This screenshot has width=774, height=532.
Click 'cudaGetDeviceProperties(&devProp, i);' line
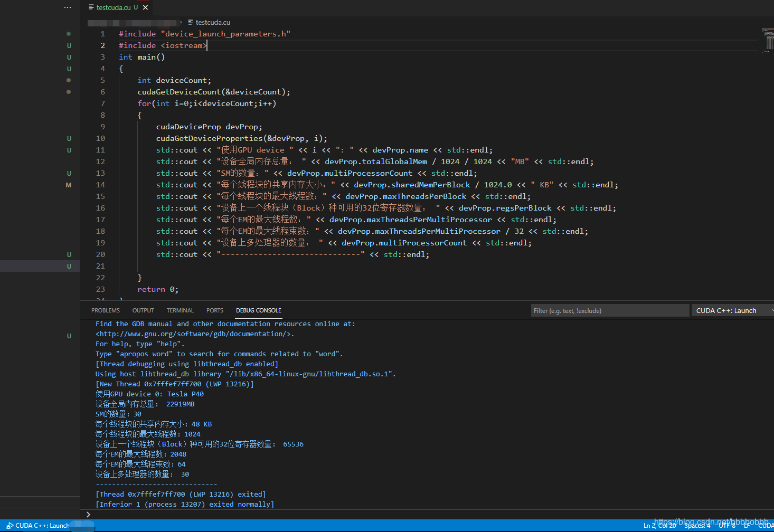[242, 138]
